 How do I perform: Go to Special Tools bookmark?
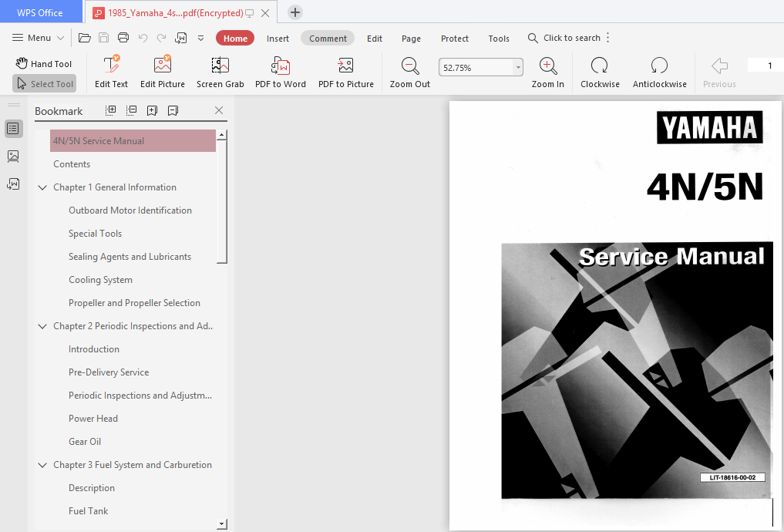(95, 234)
